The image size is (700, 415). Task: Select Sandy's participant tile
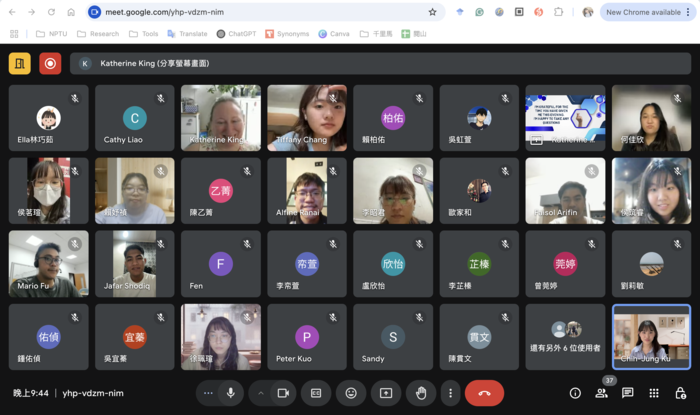(x=393, y=337)
